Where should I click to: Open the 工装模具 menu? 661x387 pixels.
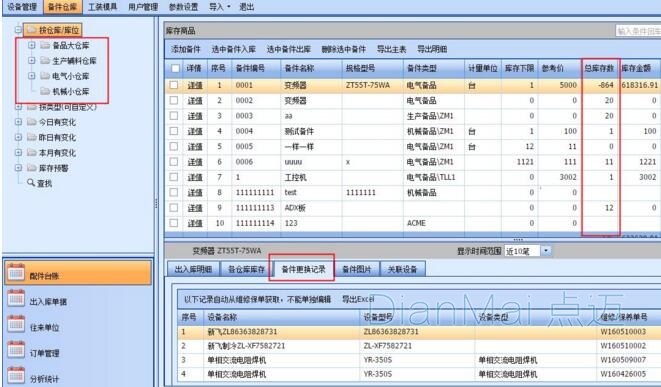(102, 7)
